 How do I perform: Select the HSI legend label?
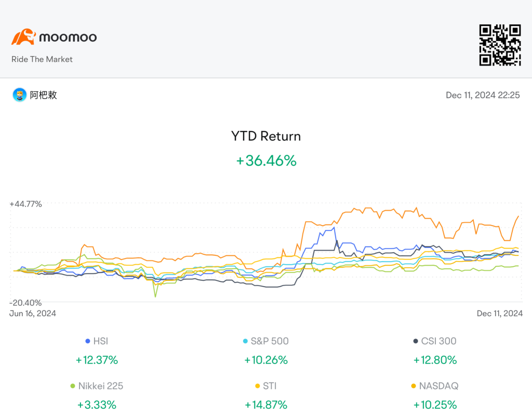pyautogui.click(x=101, y=341)
